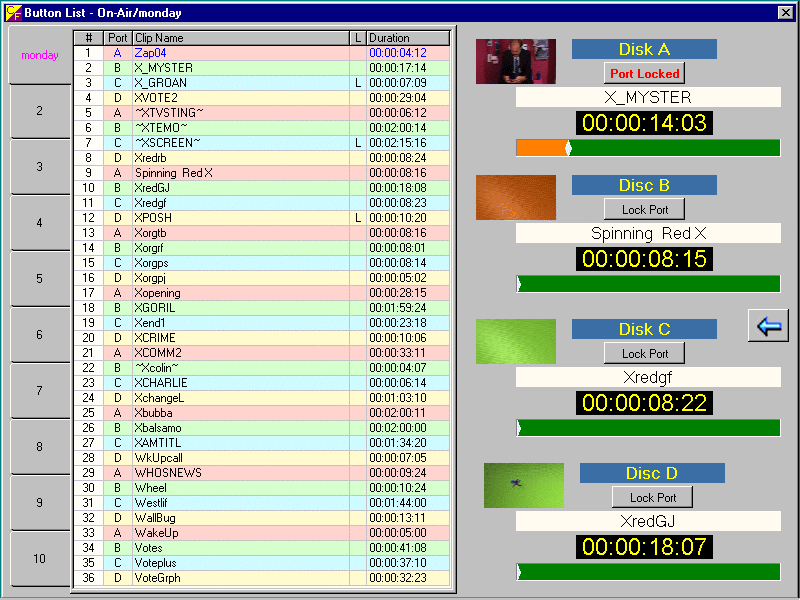Select the Disk A video thumbnail
The image size is (800, 600).
[515, 61]
